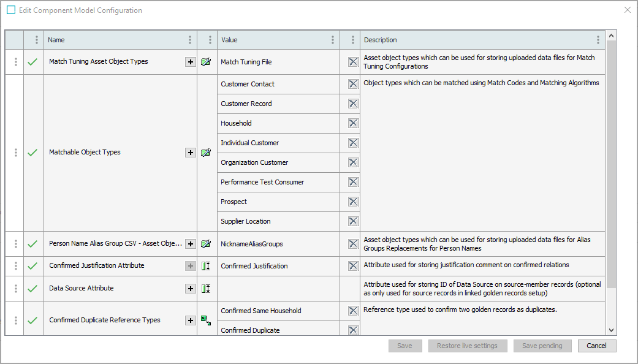Click object type icon for Matchable Object Types
Image resolution: width=638 pixels, height=364 pixels.
[x=206, y=153]
